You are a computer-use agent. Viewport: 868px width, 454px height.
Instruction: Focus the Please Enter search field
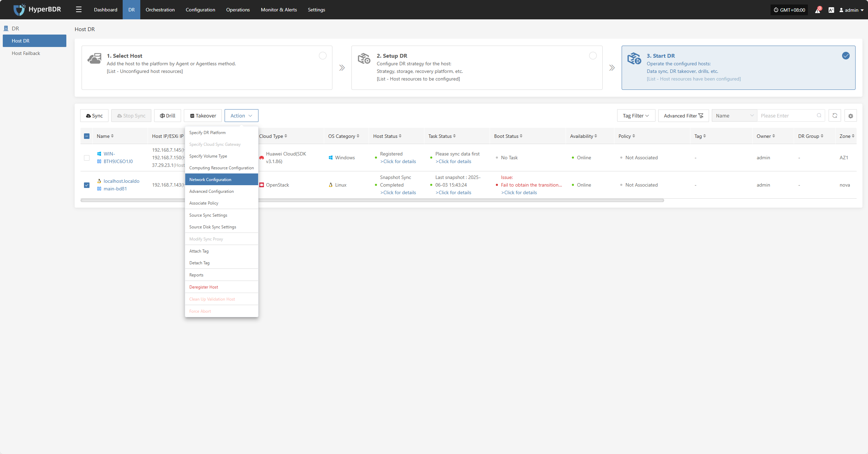(x=787, y=116)
